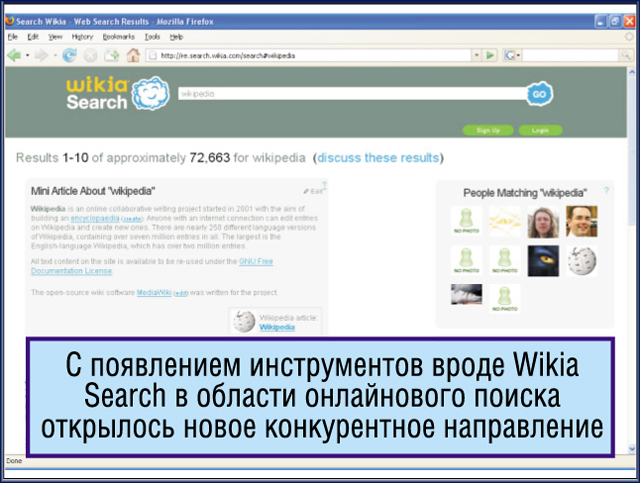Click the 'People Matching "wikipedia"' heading

[x=525, y=193]
